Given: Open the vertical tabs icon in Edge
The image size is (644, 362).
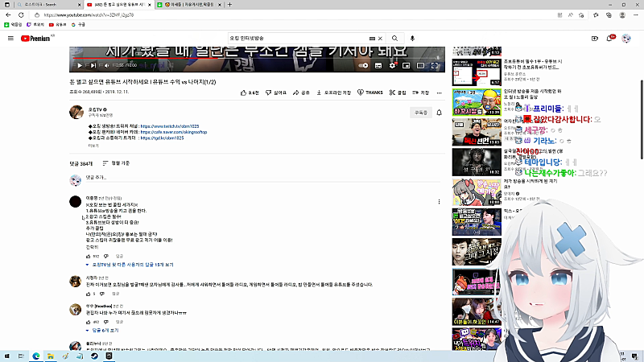Looking at the screenshot, I should [x=7, y=5].
